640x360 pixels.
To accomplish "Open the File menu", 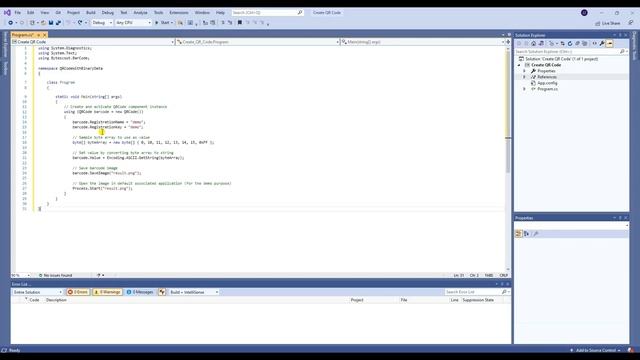I will (x=18, y=13).
